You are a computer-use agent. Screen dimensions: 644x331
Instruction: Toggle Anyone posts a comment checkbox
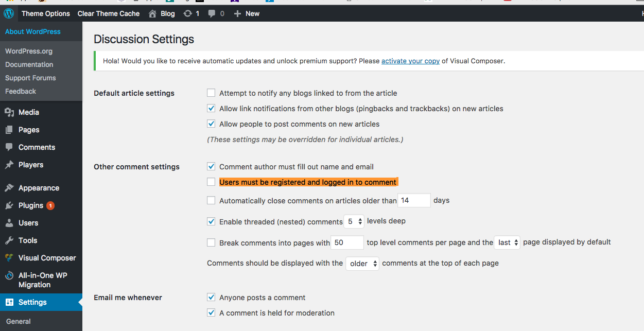[x=211, y=298]
